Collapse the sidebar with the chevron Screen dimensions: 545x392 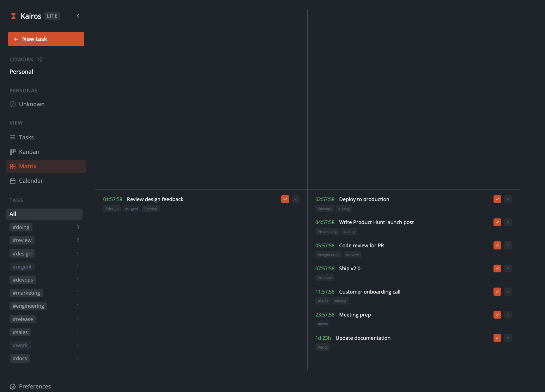(78, 16)
